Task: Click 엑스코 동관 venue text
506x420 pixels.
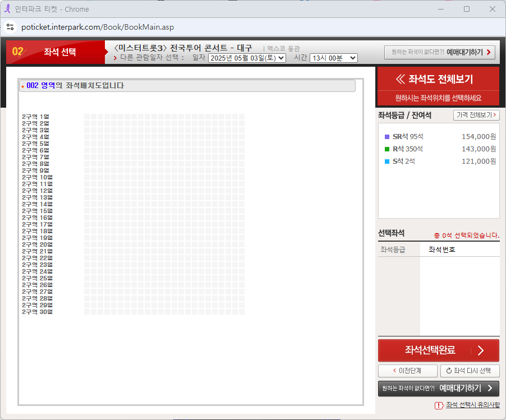Action: click(x=284, y=48)
